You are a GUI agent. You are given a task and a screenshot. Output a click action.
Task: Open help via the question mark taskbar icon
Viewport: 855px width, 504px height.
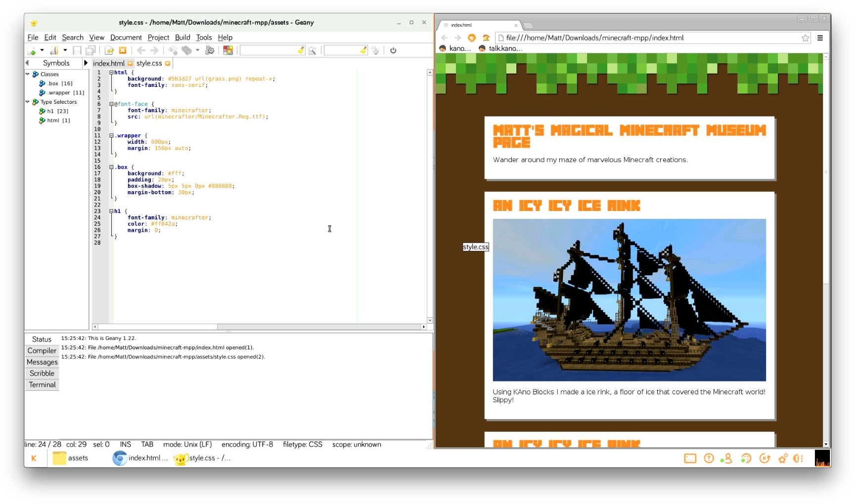tap(709, 458)
